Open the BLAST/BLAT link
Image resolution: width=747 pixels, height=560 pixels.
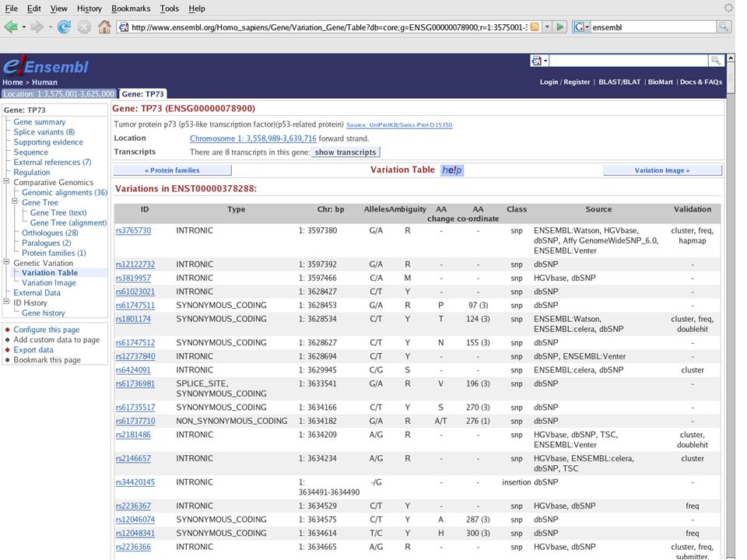pos(619,82)
